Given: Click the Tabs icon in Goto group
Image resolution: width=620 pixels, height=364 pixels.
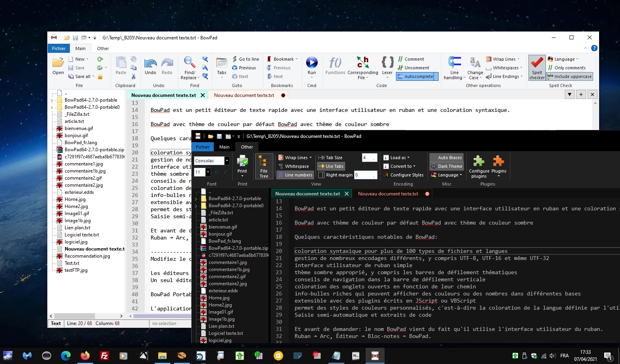Looking at the screenshot, I should tap(222, 63).
